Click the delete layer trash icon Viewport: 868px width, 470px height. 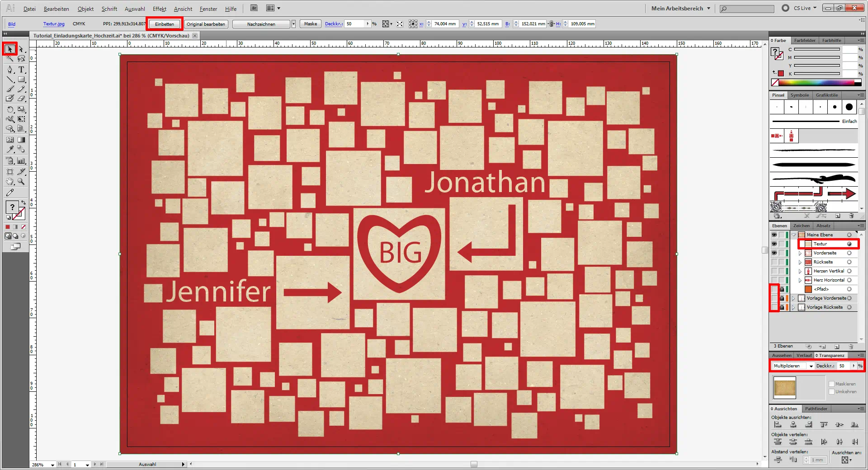[x=851, y=347]
